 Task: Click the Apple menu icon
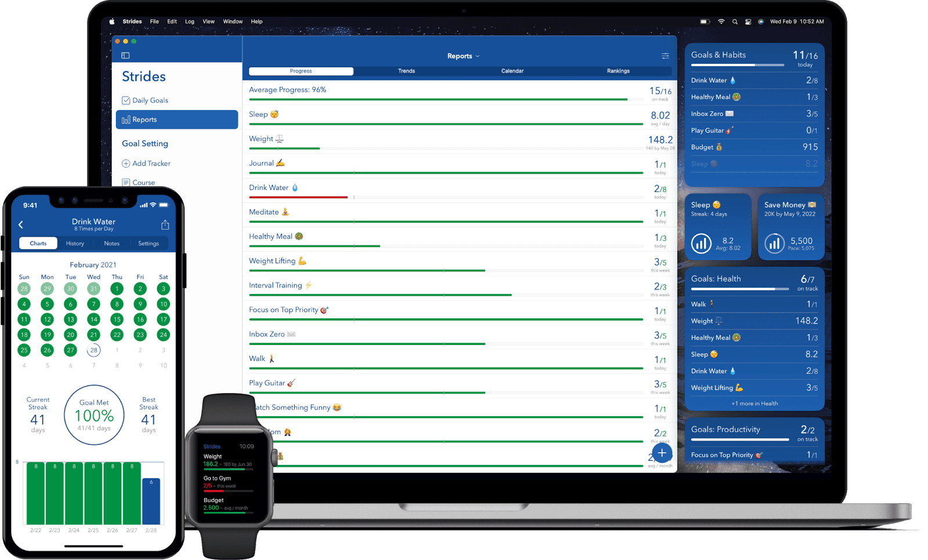coord(112,21)
